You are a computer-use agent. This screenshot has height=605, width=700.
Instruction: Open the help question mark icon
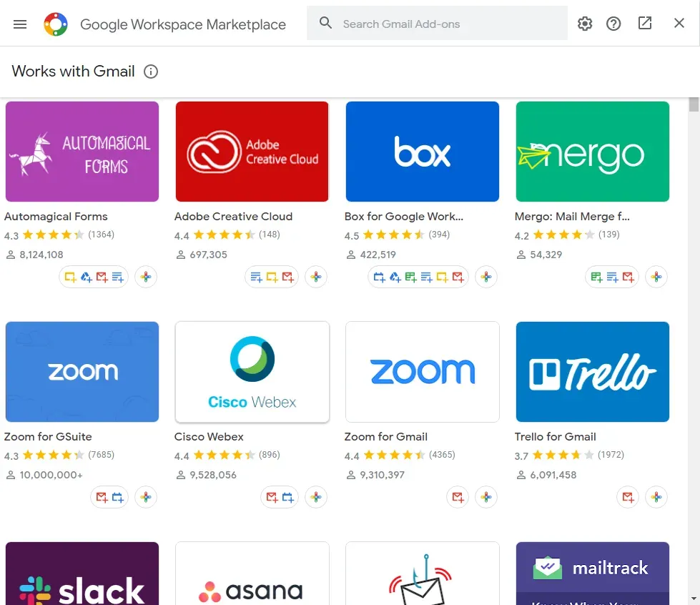coord(613,24)
